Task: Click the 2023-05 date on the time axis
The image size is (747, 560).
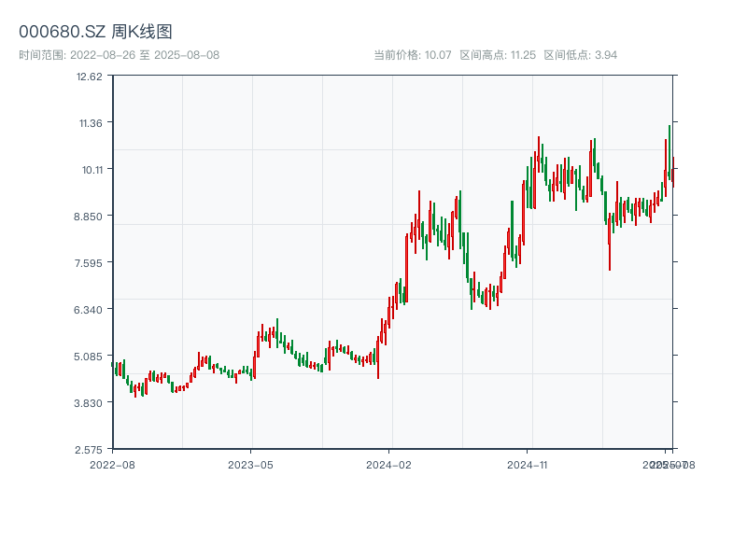Action: [250, 464]
